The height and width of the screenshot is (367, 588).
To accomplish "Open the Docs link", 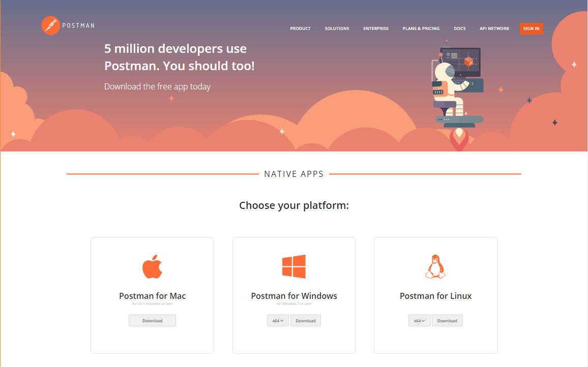I will click(x=460, y=28).
